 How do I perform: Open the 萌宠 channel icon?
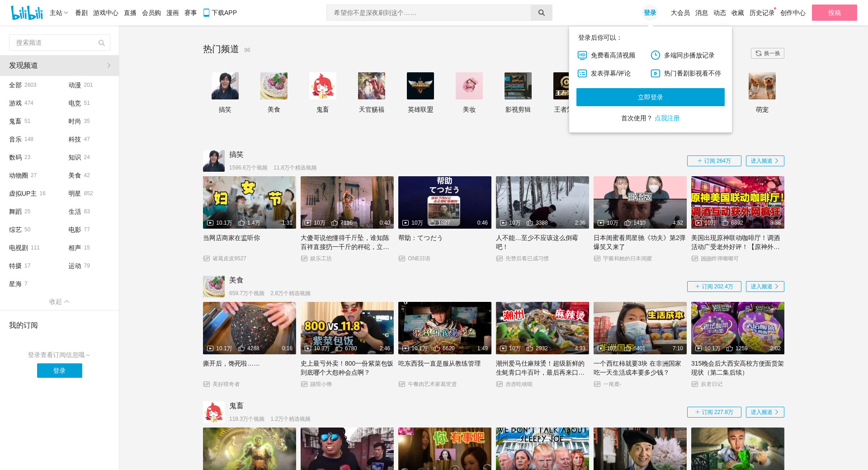[762, 86]
